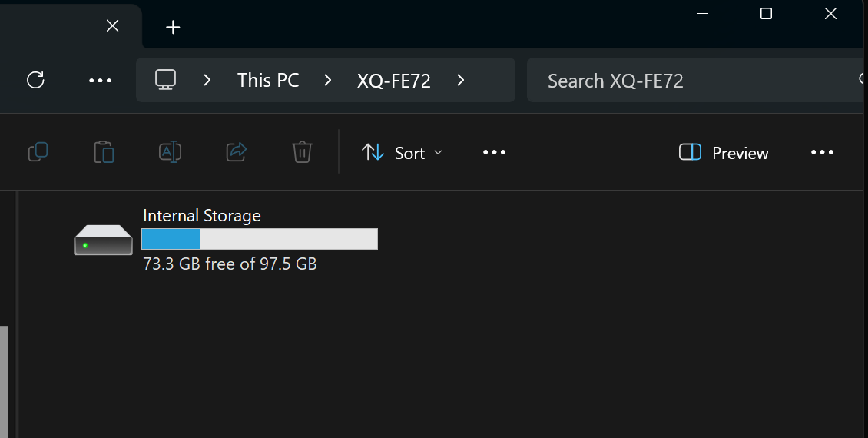Add a new tab
868x438 pixels.
[x=173, y=27]
